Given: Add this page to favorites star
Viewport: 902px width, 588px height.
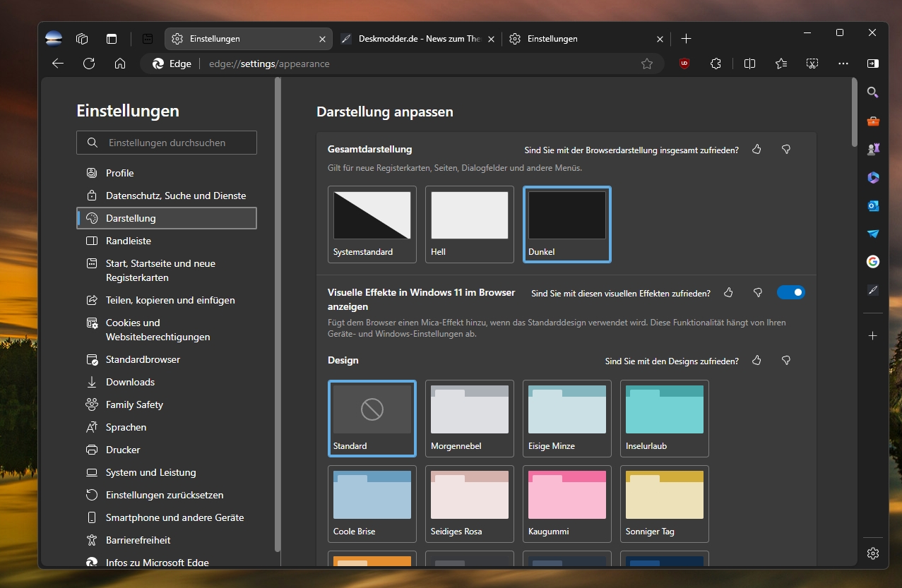Looking at the screenshot, I should [647, 64].
